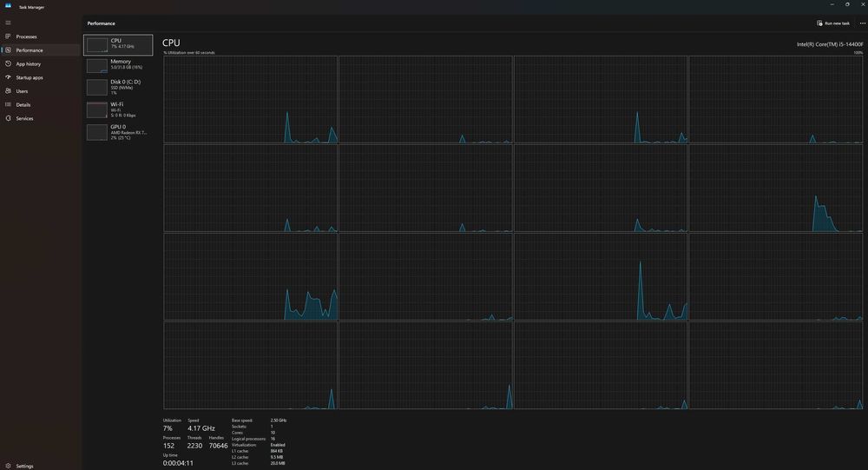Click the Performance page header title
868x470 pixels.
(102, 23)
